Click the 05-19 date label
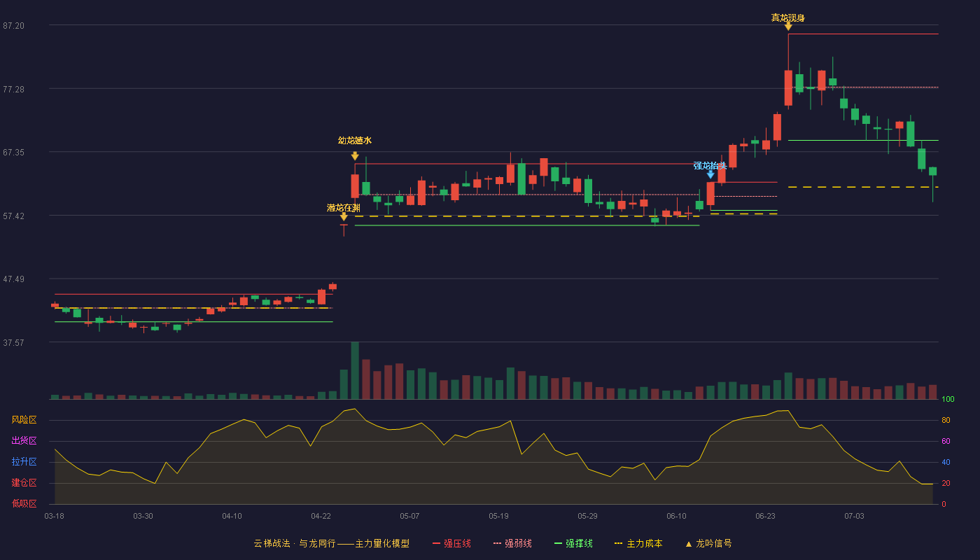This screenshot has width=980, height=560. 498,516
